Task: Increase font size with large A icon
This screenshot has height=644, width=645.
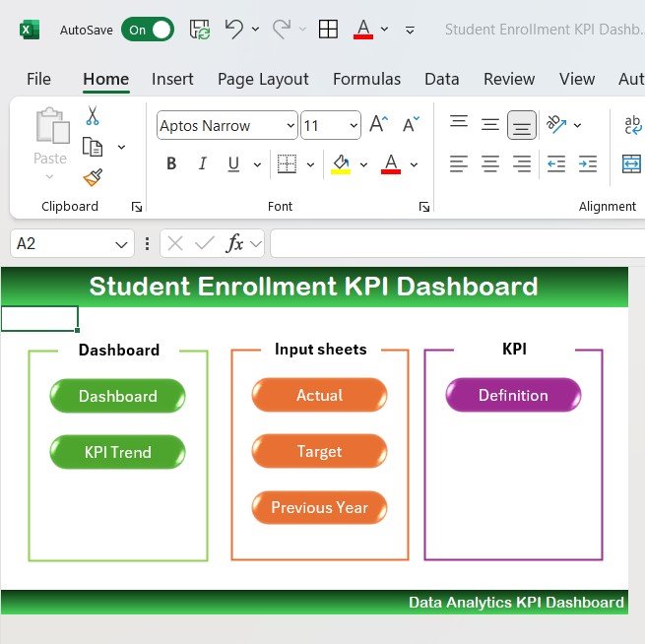Action: coord(378,124)
